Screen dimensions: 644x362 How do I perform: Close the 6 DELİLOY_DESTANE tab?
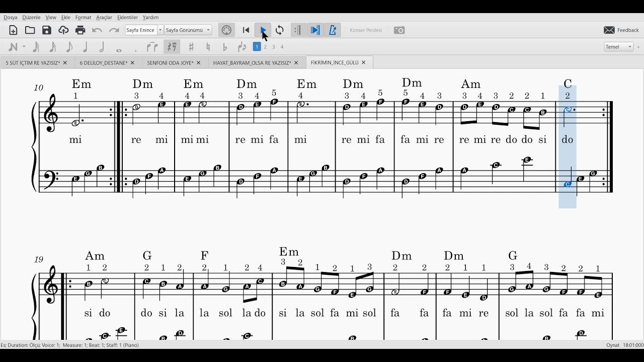(132, 63)
